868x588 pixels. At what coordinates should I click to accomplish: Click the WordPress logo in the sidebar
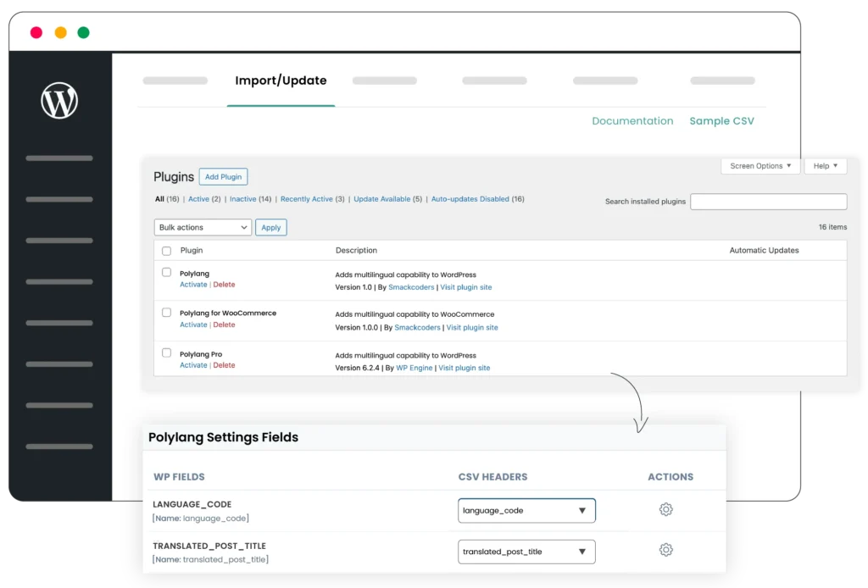58,100
